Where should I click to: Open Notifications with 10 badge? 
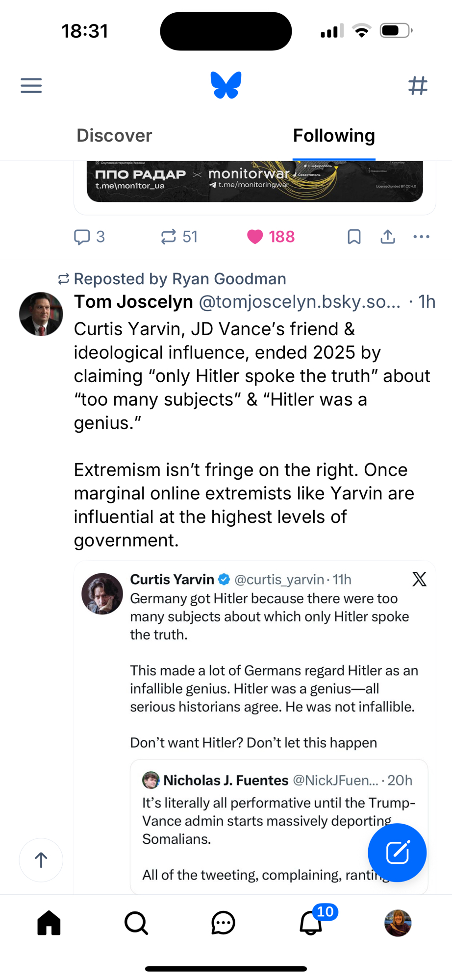pos(311,923)
